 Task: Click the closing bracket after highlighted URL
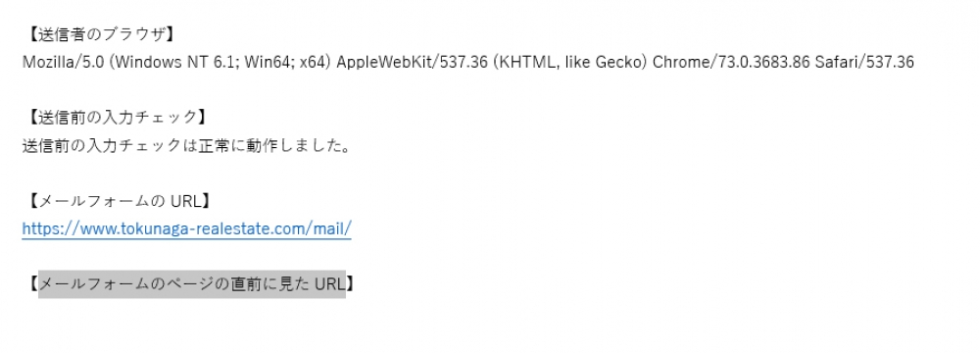click(352, 283)
